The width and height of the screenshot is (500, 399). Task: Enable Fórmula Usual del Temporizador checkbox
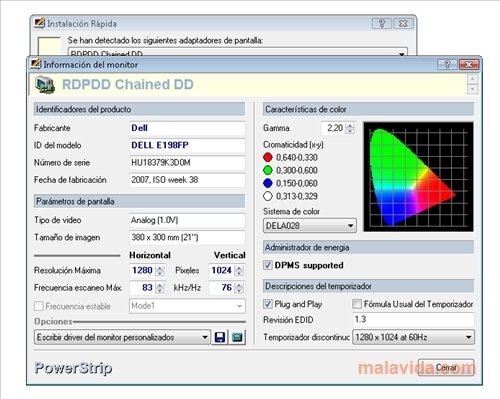tap(357, 304)
